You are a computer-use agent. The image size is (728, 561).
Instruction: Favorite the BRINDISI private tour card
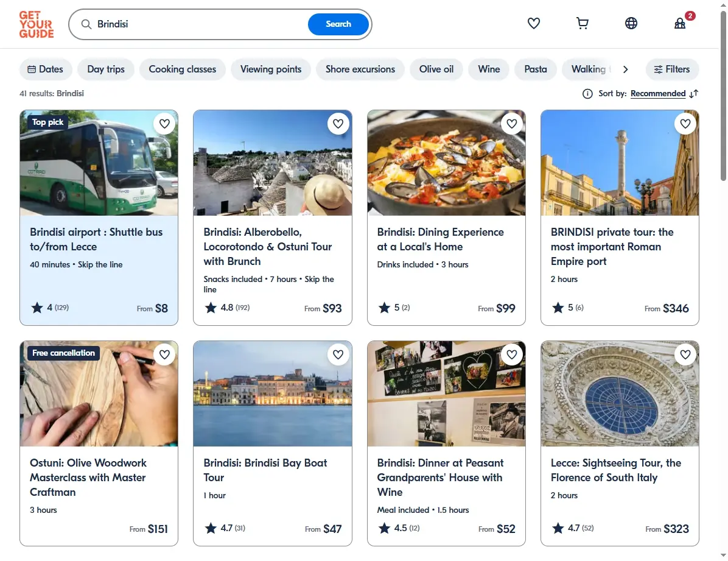tap(685, 124)
